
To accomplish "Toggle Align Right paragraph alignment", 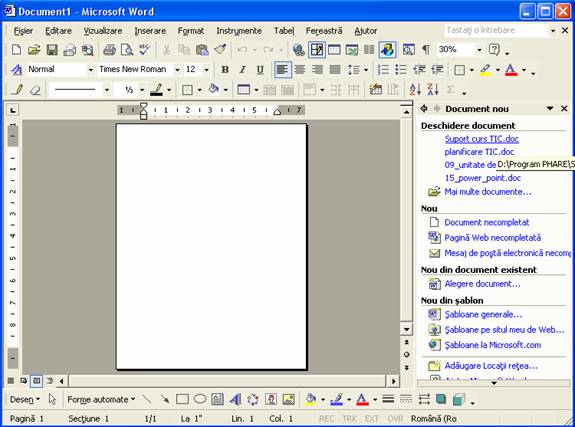I will (x=317, y=70).
